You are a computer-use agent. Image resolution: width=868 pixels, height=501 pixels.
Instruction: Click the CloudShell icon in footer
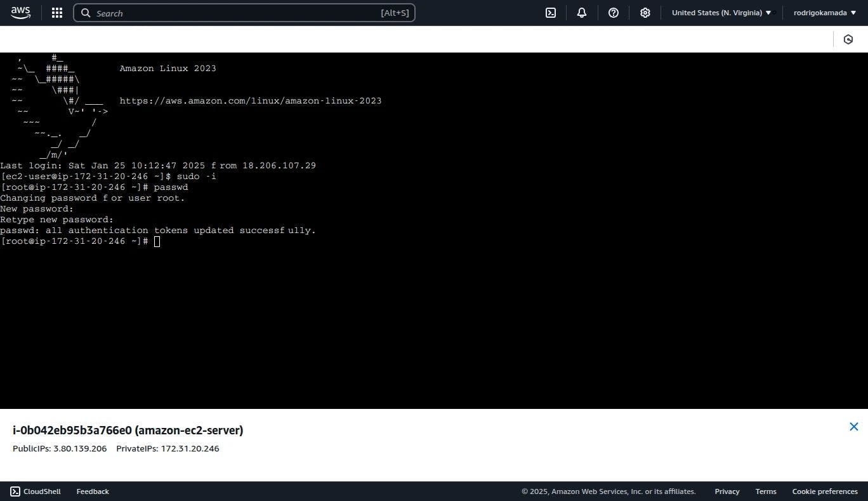15,491
